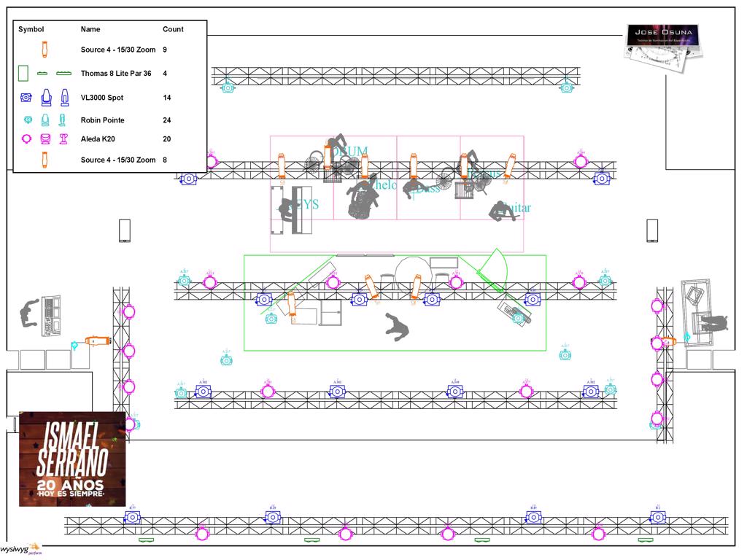Screen dimensions: 747x560
Task: Select the standing singer figure at front center stage
Action: tap(398, 327)
